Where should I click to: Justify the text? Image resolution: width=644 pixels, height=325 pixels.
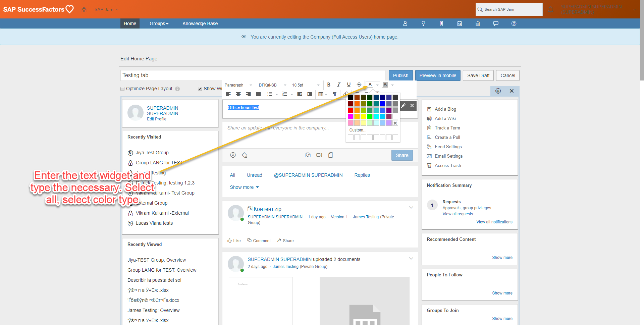point(259,94)
